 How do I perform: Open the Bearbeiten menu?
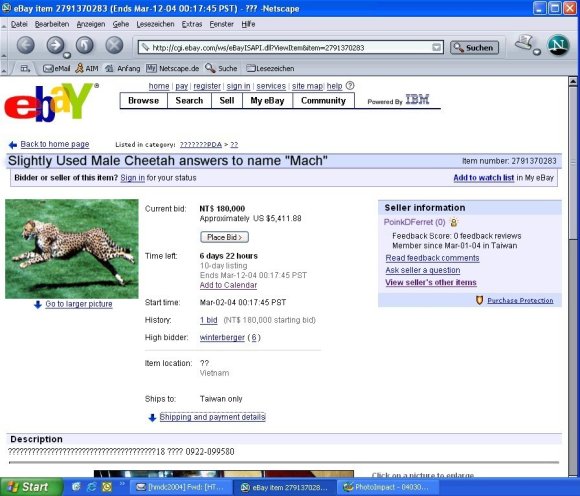point(52,24)
